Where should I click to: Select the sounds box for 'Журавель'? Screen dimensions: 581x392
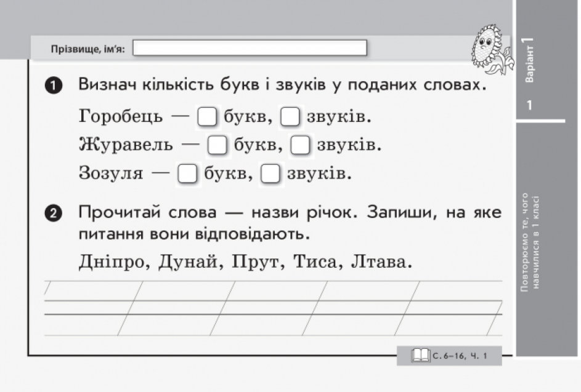coord(300,145)
